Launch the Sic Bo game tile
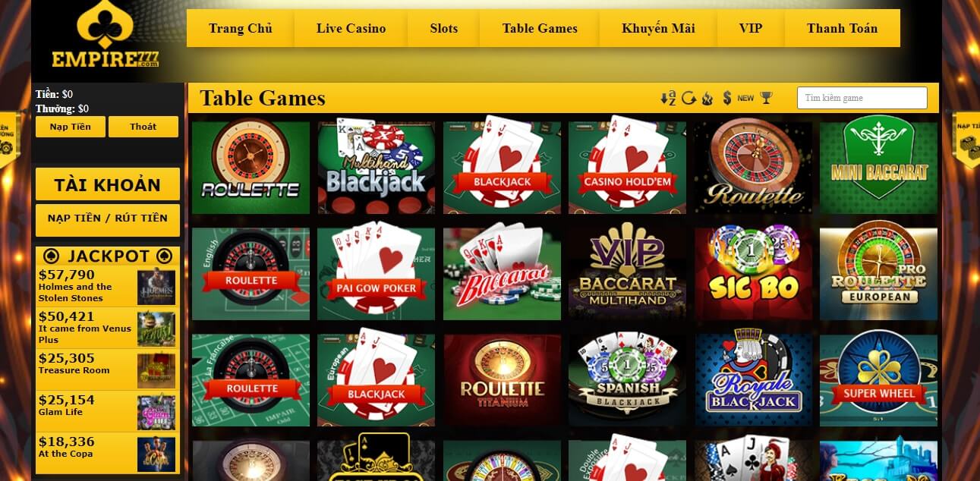 (x=753, y=274)
